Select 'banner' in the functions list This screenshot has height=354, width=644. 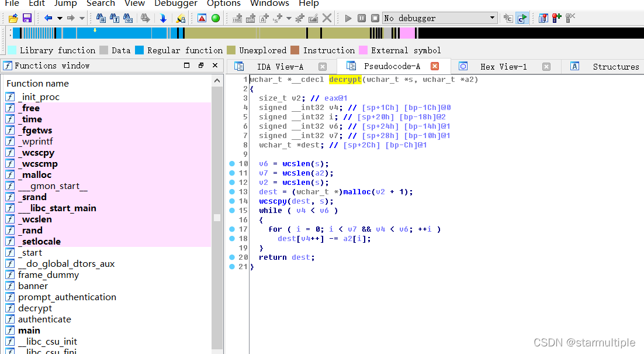pyautogui.click(x=33, y=286)
